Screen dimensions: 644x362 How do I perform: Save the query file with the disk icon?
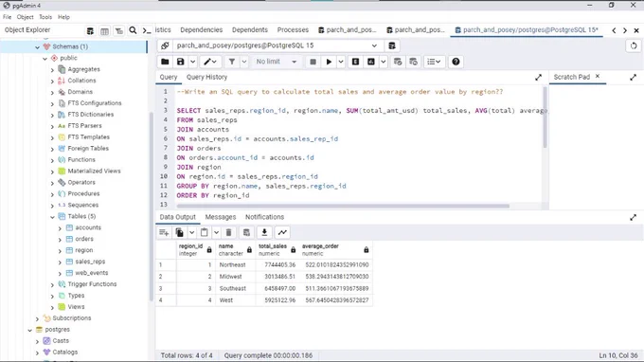[x=180, y=62]
